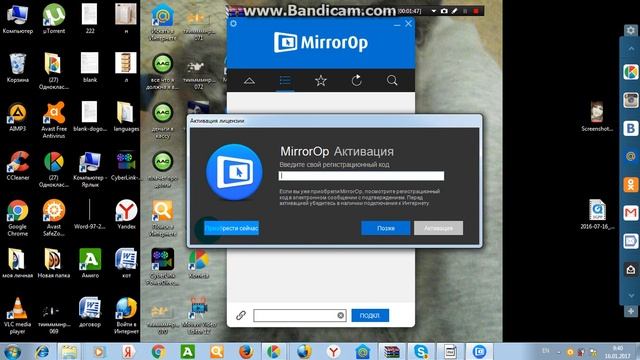The width and height of the screenshot is (640, 360).
Task: Open the MirrorOp home tab icon
Action: coord(249,80)
